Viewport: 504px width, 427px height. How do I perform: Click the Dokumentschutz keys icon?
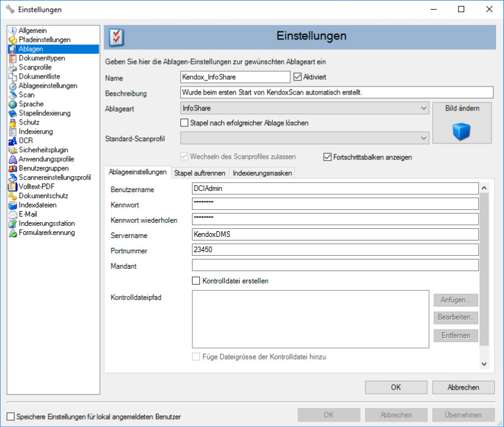pyautogui.click(x=13, y=196)
